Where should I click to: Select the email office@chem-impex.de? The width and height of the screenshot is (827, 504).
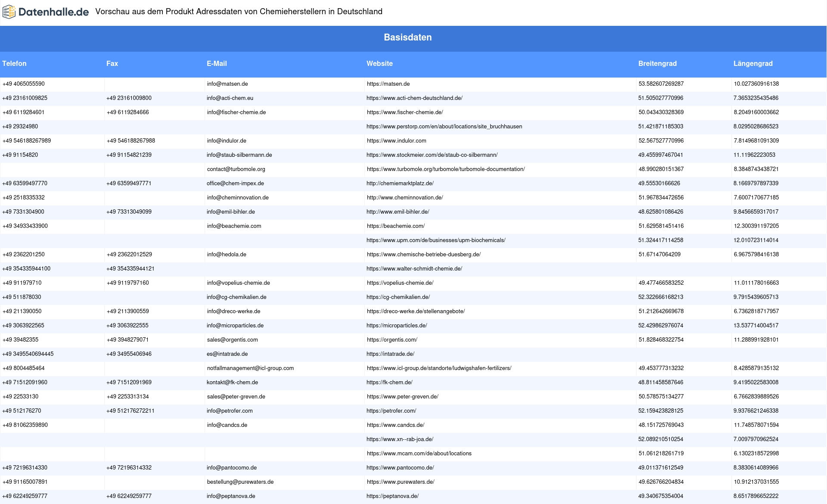tap(235, 184)
